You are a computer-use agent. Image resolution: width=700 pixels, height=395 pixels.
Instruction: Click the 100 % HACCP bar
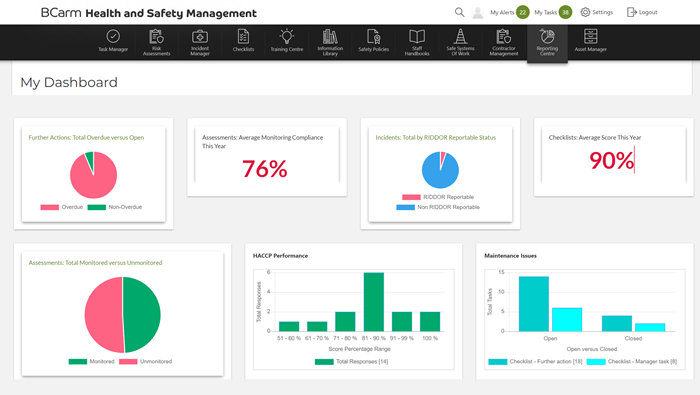430,321
